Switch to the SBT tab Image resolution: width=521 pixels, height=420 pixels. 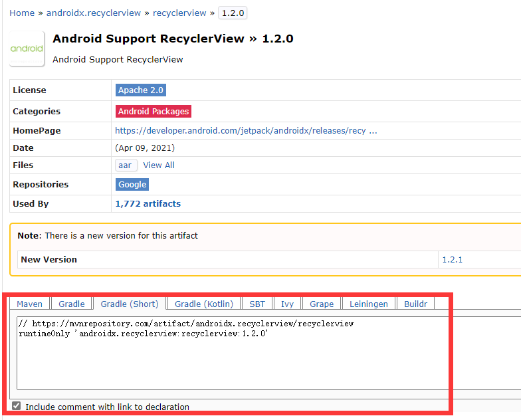coord(257,304)
